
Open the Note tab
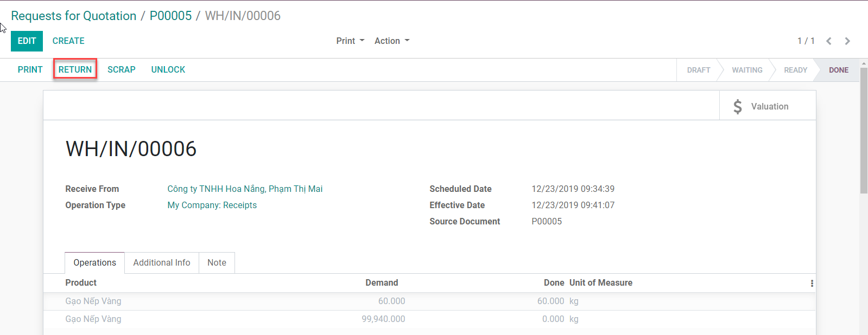point(217,262)
